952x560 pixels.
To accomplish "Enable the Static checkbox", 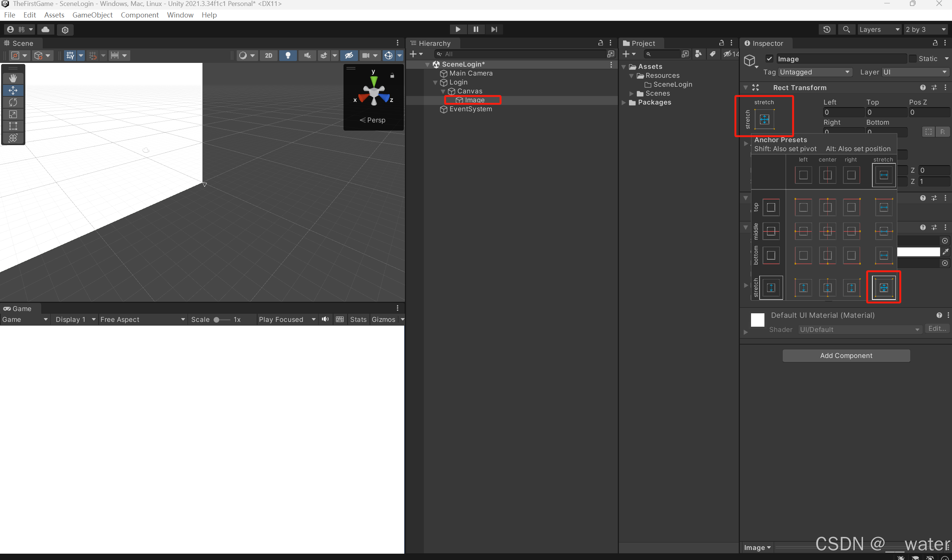I will click(913, 58).
